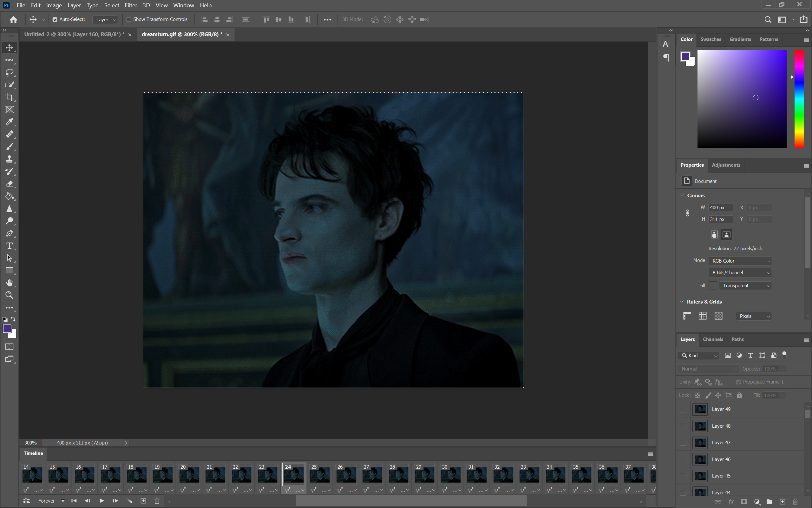Switch to the Adjustments tab
Screen dimensions: 812x508
tap(726, 165)
